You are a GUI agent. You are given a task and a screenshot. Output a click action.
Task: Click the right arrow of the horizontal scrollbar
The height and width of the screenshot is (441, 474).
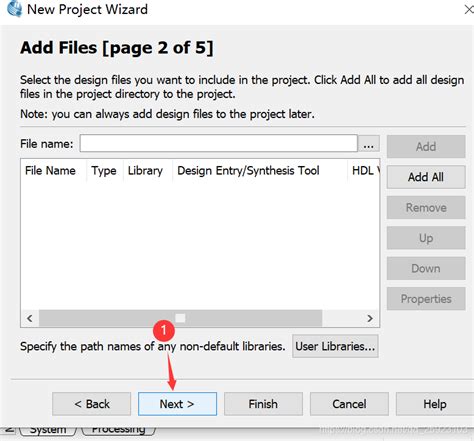coord(370,318)
